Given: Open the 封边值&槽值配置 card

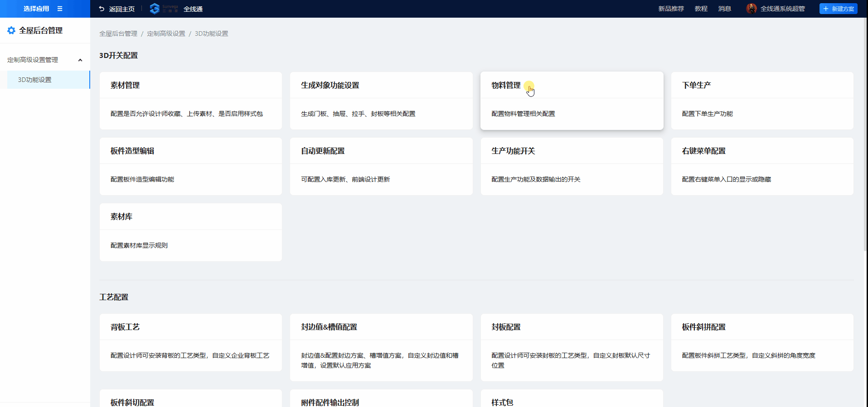Looking at the screenshot, I should 381,347.
